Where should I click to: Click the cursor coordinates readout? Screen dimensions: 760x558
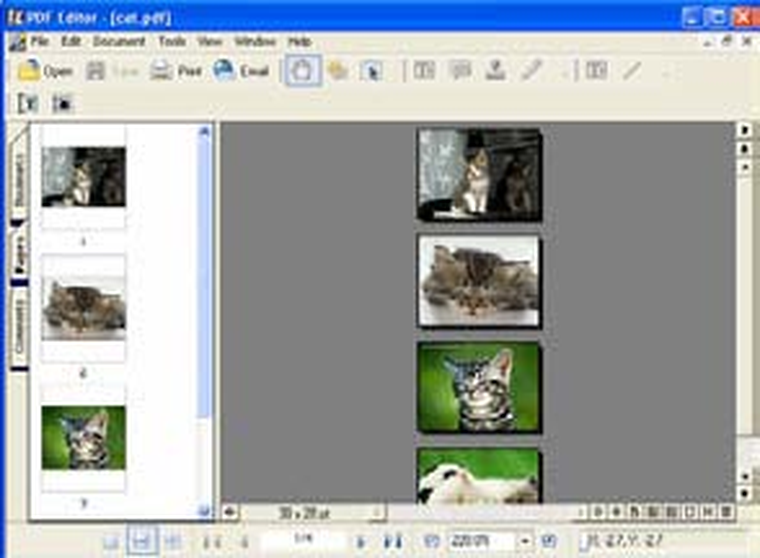pos(623,540)
